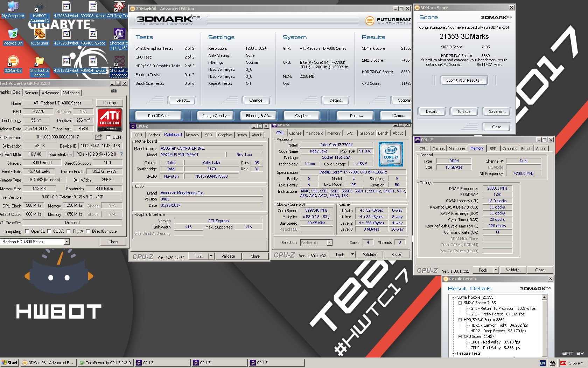Open Caches tab in Mainboard CPU-Z window

154,135
